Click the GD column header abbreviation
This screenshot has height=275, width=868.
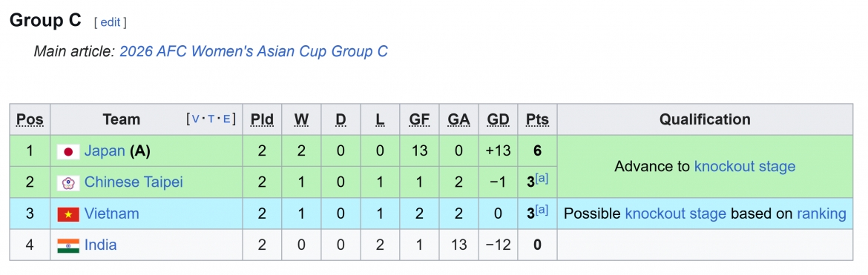click(x=499, y=119)
